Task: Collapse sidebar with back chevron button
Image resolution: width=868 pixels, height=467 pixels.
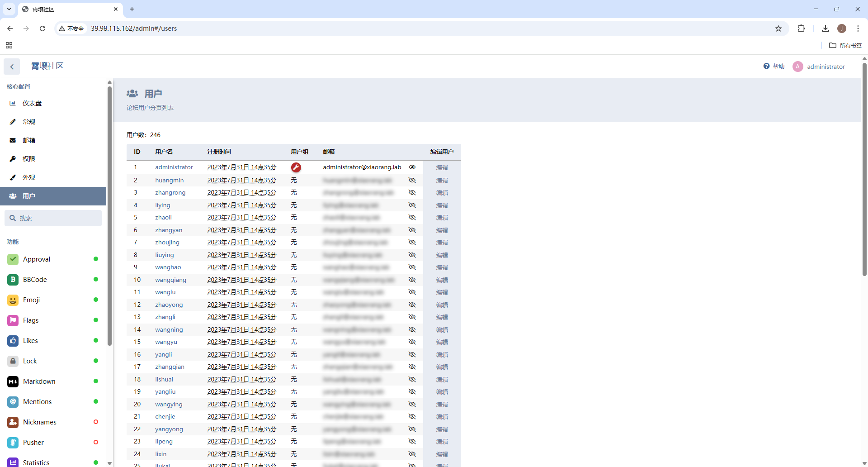Action: click(x=12, y=67)
